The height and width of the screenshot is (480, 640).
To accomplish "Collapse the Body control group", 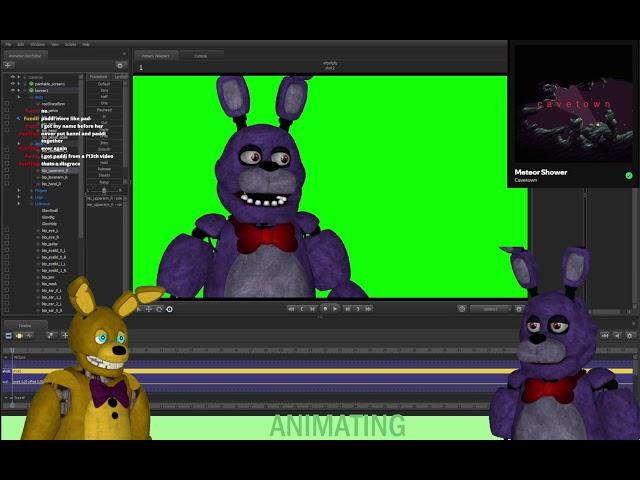I will [19, 97].
